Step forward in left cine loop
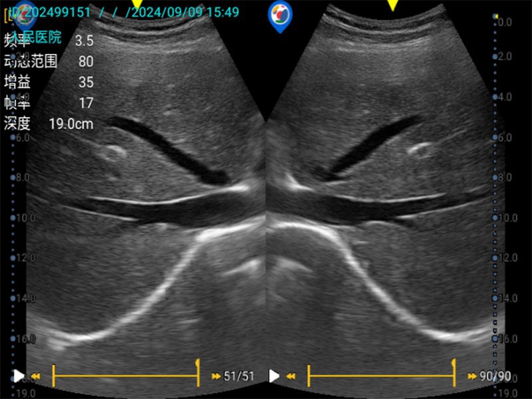The height and width of the screenshot is (399, 532). 215,377
